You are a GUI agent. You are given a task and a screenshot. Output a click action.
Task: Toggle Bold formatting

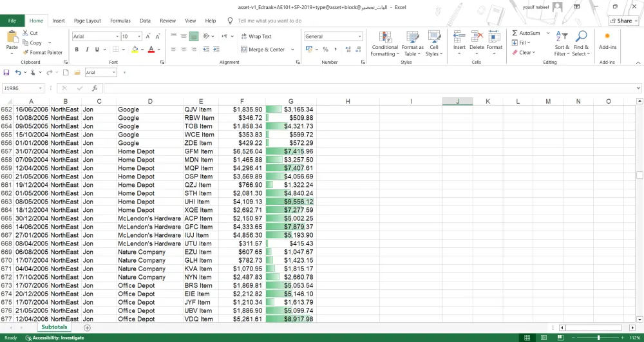pos(77,49)
